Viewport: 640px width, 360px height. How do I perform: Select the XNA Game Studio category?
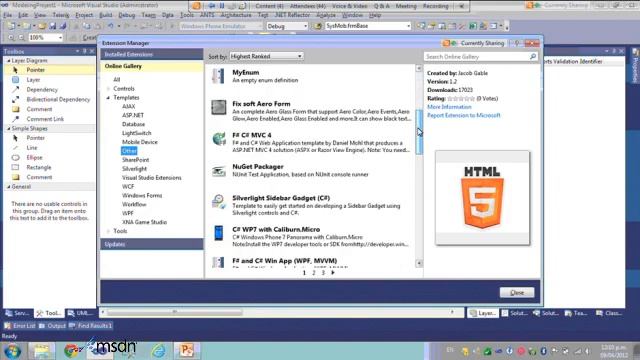point(144,222)
